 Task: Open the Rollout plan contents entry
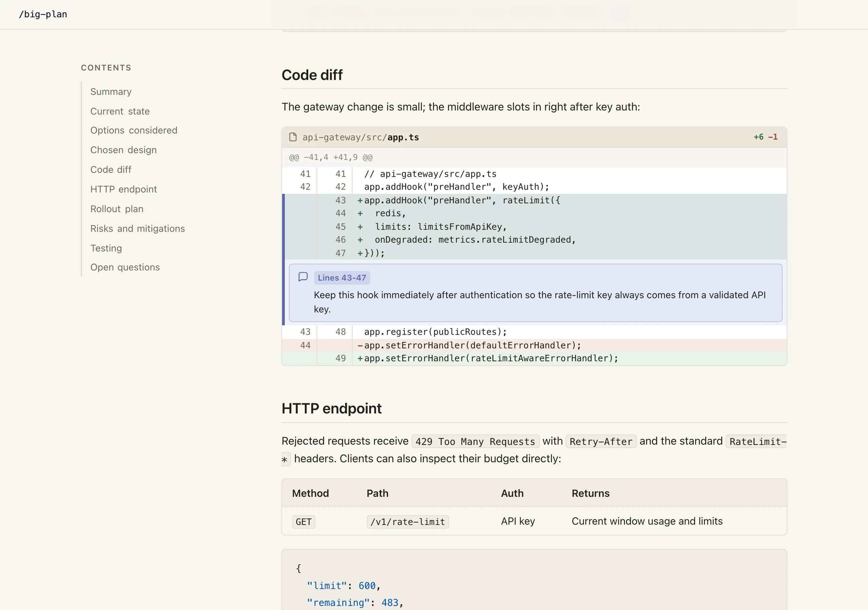(117, 209)
